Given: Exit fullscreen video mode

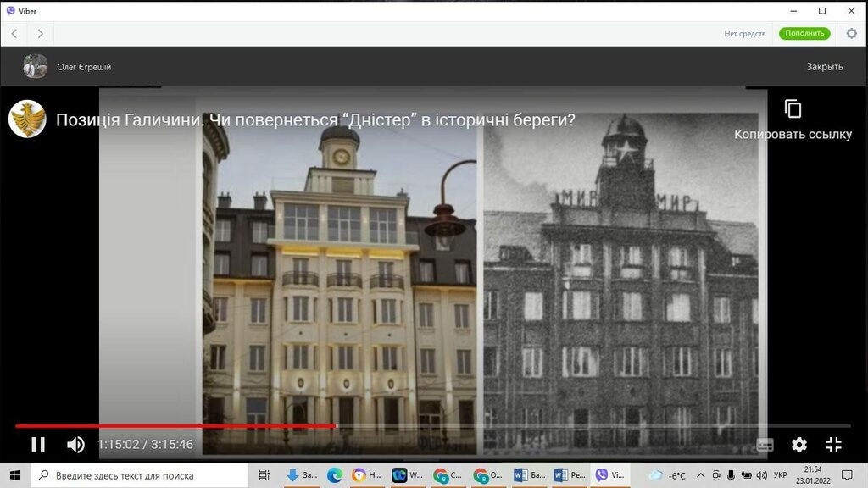Looking at the screenshot, I should point(833,445).
